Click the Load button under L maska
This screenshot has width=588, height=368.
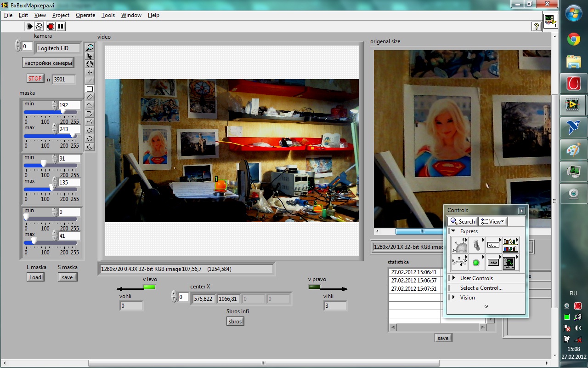click(35, 277)
